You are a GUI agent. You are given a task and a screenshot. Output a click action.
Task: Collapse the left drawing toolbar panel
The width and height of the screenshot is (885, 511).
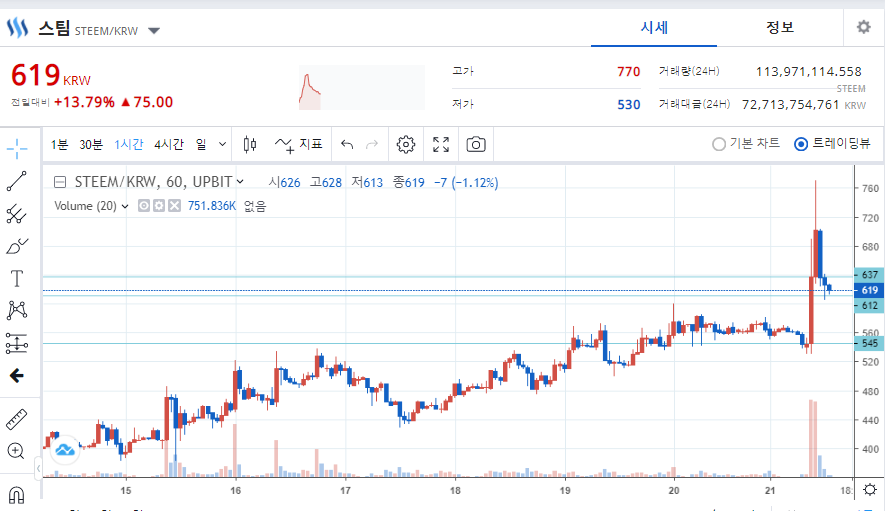coord(38,468)
